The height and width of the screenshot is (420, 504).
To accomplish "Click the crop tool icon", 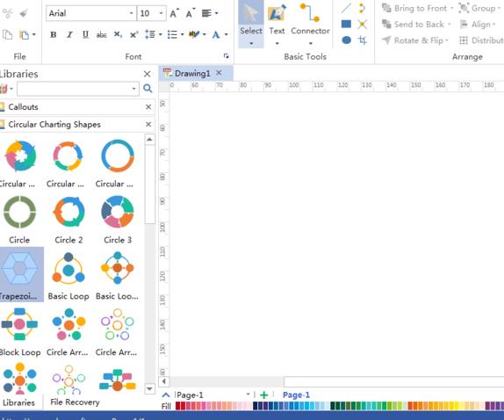I will (363, 40).
